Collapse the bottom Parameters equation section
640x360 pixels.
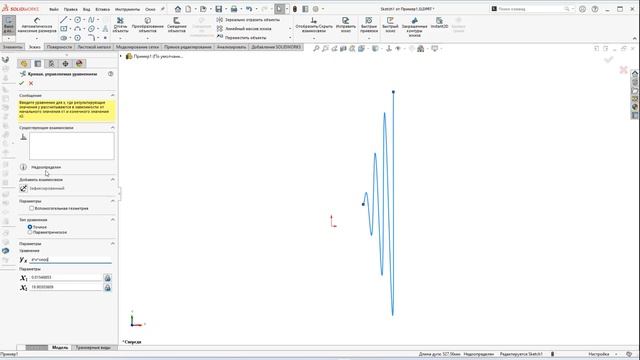click(x=112, y=244)
